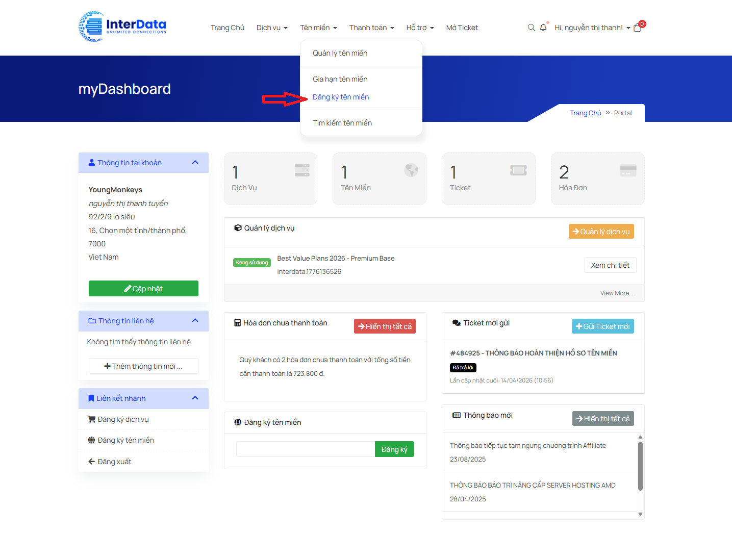
Task: Click the globe icon on Tên Miền card
Action: click(x=411, y=170)
